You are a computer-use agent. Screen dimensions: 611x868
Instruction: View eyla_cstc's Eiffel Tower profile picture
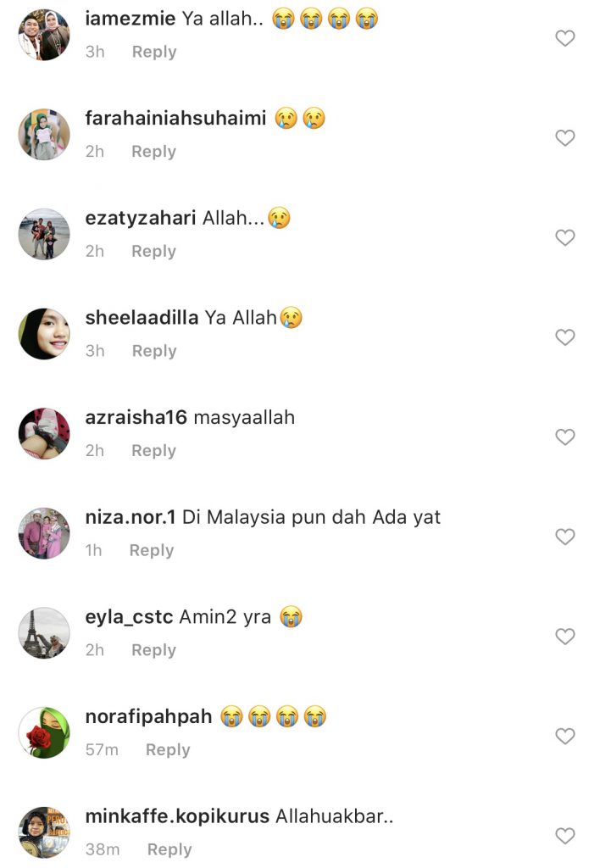click(44, 632)
